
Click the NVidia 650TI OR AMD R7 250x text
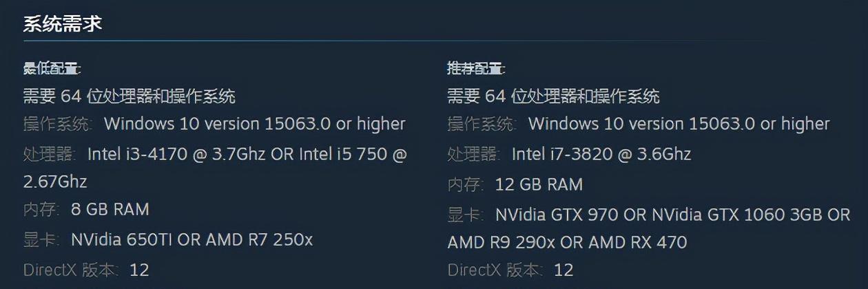pos(192,239)
